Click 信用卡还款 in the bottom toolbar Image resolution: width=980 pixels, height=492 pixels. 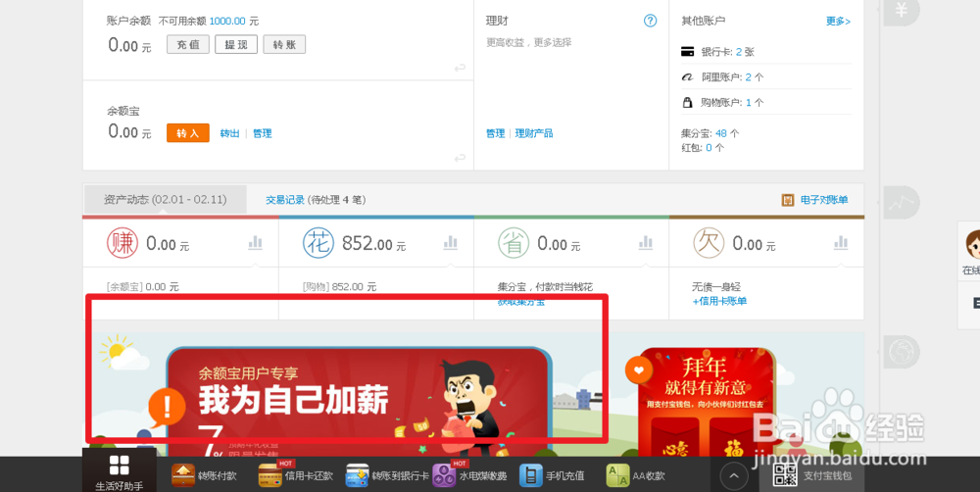click(296, 475)
